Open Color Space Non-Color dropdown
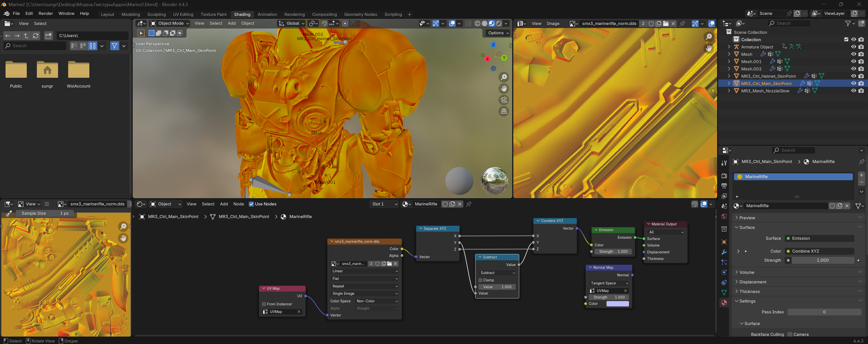This screenshot has width=868, height=344. coord(377,301)
